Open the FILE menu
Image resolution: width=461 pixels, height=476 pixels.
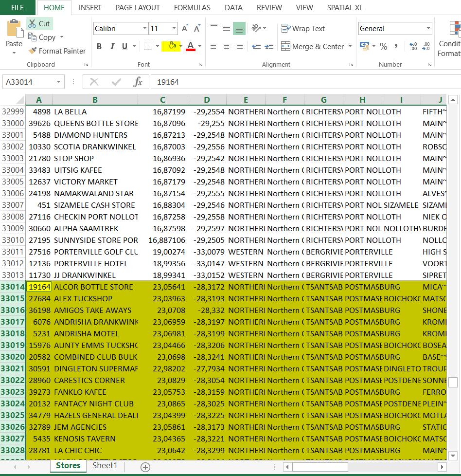coord(18,8)
